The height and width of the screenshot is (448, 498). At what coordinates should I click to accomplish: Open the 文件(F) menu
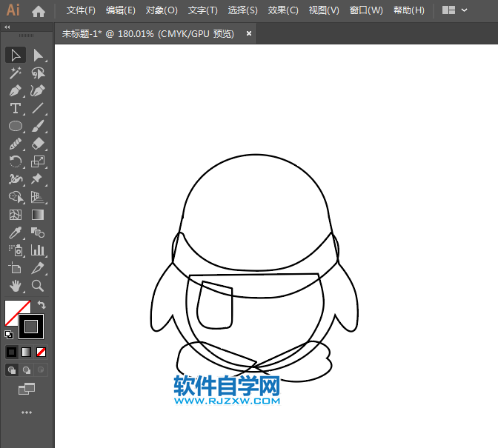(x=81, y=10)
